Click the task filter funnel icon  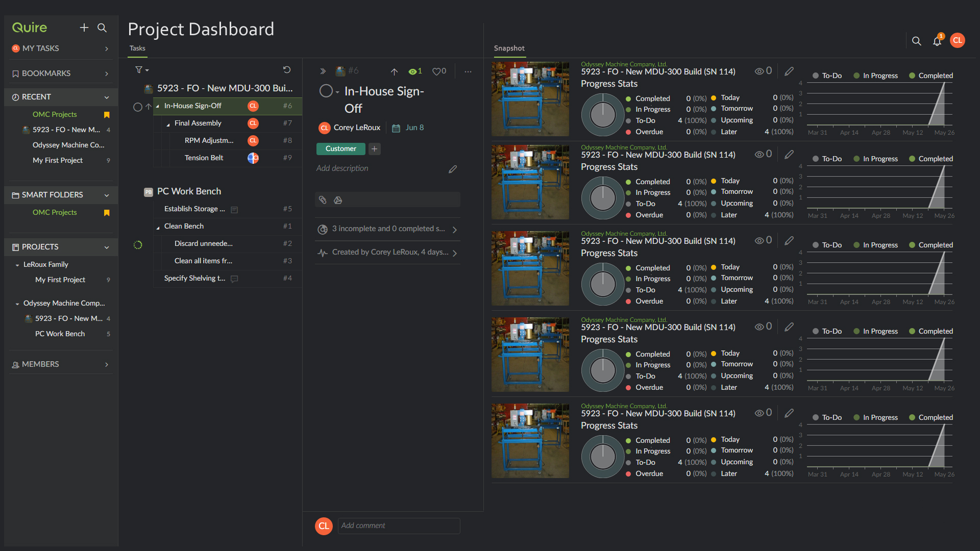139,70
